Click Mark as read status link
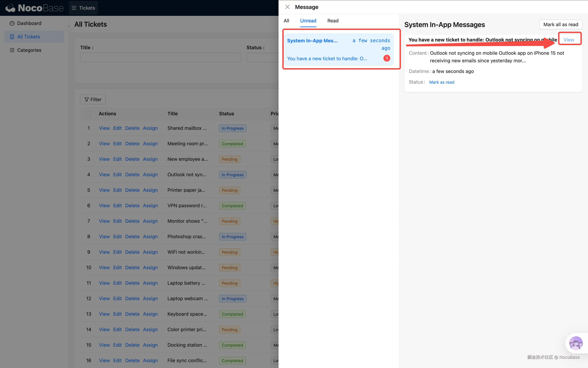 pos(442,82)
